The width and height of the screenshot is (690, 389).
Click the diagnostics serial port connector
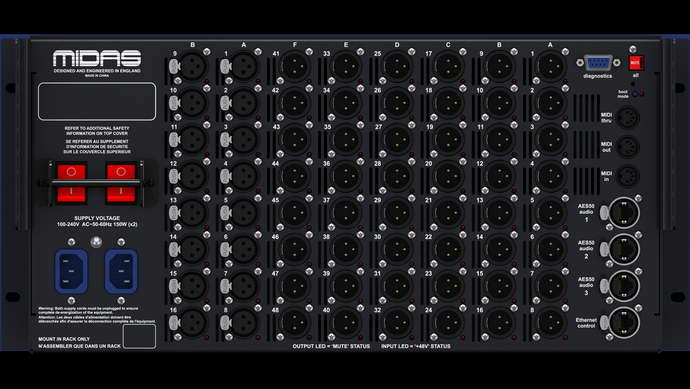[x=598, y=63]
